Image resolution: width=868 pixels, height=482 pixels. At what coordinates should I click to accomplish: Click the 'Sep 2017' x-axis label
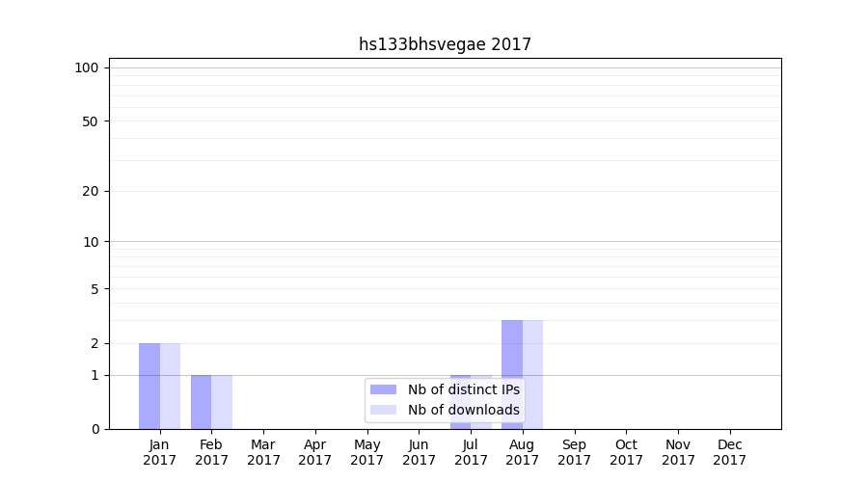click(x=574, y=452)
